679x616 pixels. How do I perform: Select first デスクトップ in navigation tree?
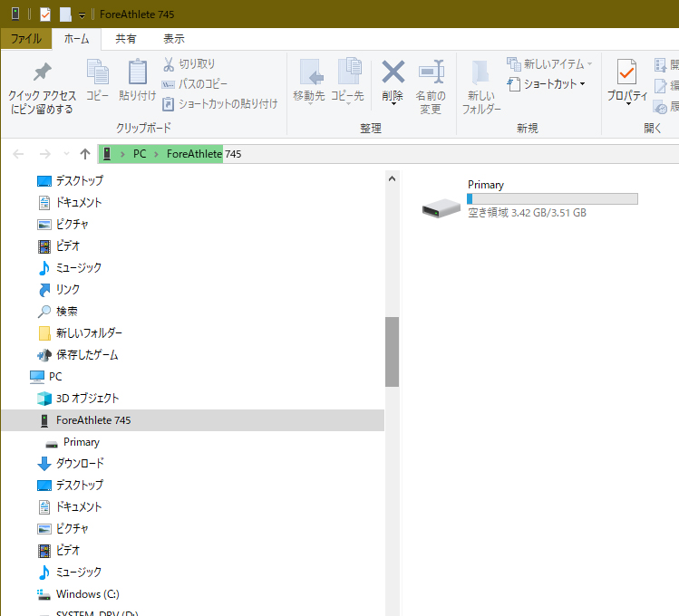(x=70, y=181)
